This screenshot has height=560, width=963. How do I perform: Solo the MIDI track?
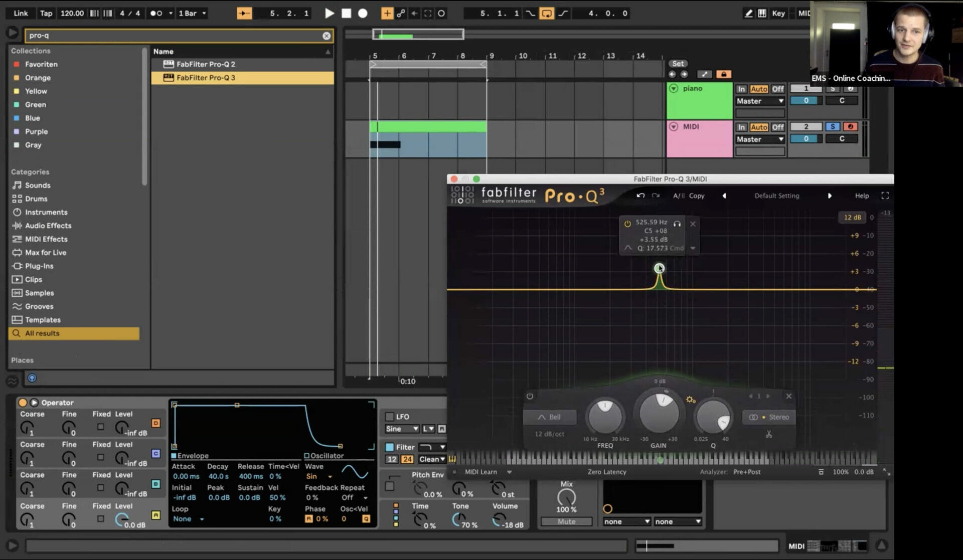[832, 127]
